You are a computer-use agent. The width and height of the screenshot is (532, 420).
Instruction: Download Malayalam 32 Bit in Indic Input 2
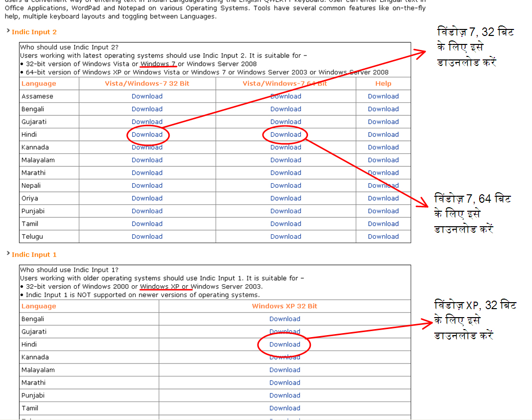coord(147,160)
